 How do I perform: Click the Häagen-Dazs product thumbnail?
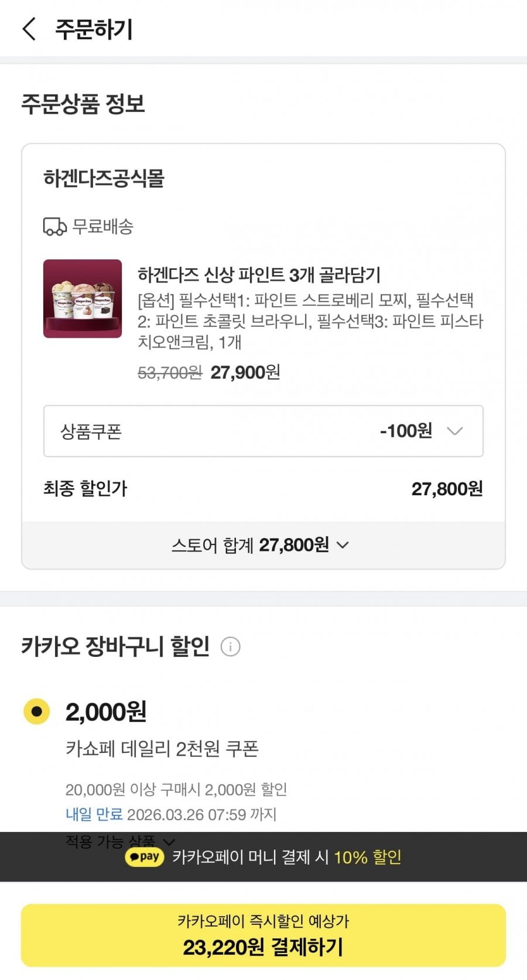(83, 299)
